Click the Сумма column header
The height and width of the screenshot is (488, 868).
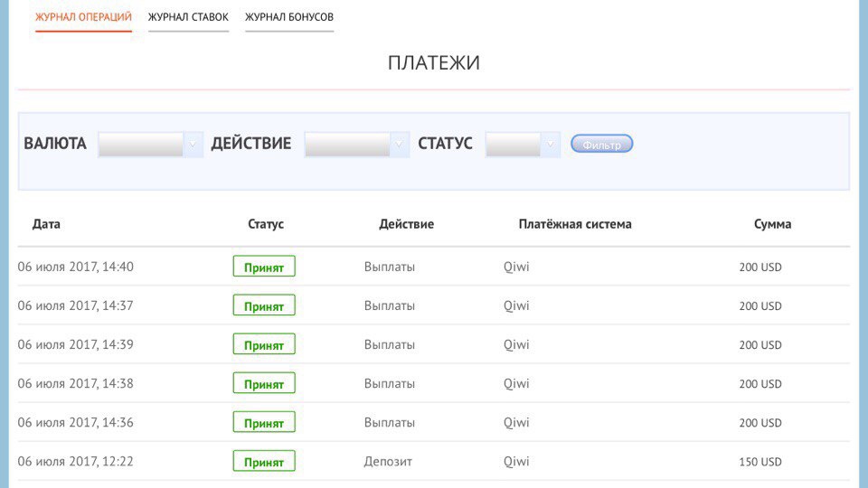[x=772, y=224]
